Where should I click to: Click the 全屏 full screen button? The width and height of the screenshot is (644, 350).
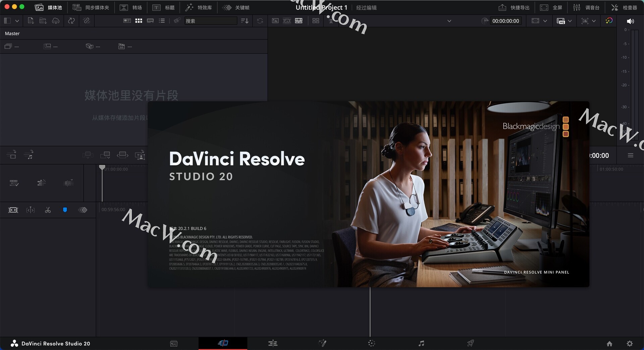[551, 7]
